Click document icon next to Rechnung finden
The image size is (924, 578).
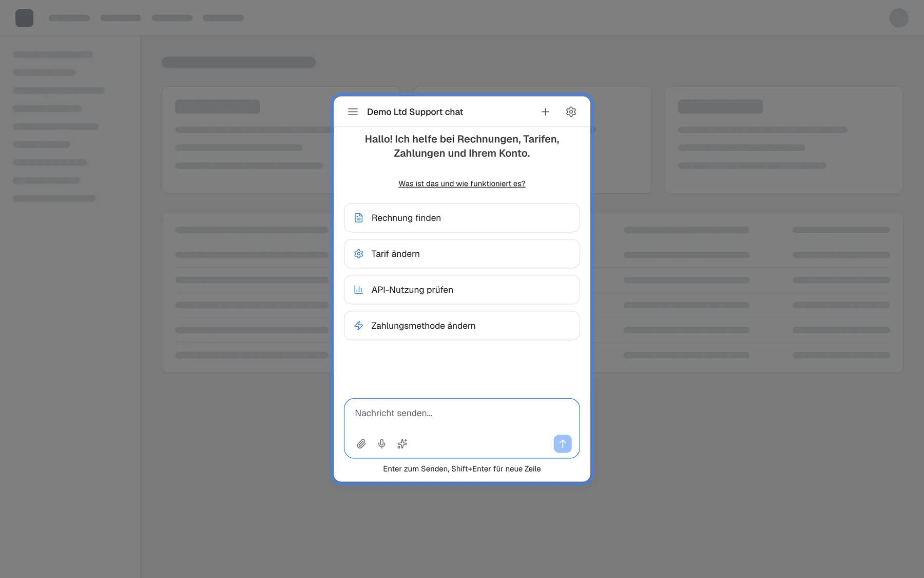tap(359, 218)
